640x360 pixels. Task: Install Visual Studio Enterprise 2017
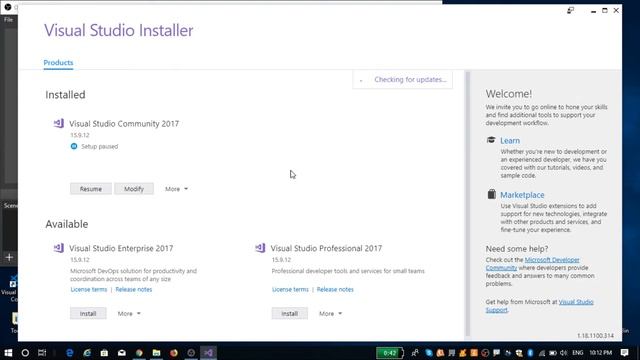click(88, 313)
